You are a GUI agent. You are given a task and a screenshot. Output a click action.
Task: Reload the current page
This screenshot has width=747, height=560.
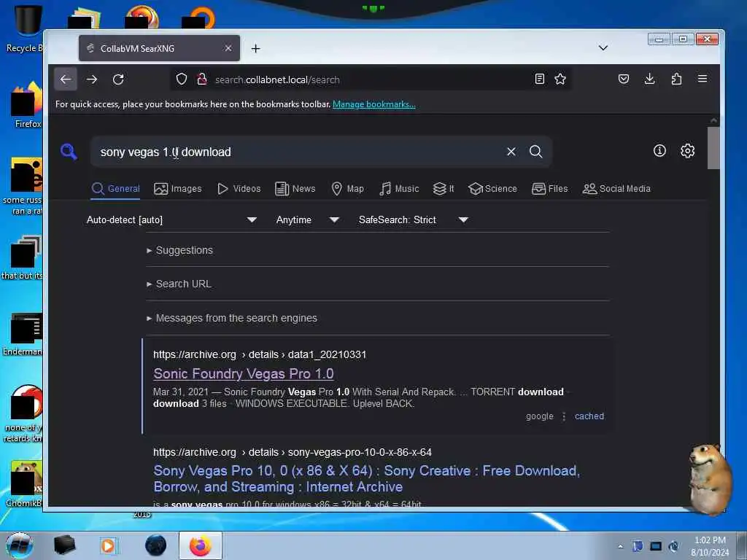pos(118,79)
